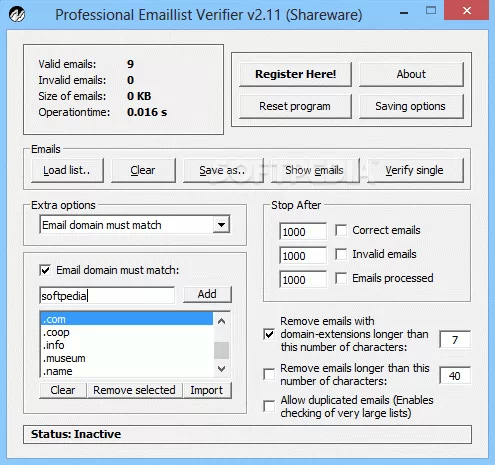This screenshot has height=465, width=495.
Task: Click the application icon in the title bar
Action: tap(17, 14)
